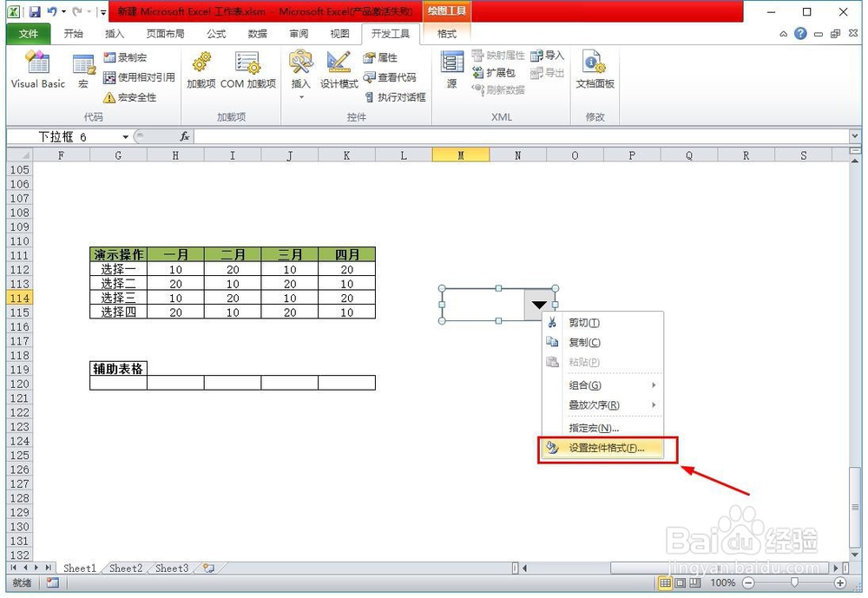
Task: Click the macro recording status bar icon
Action: click(x=53, y=582)
